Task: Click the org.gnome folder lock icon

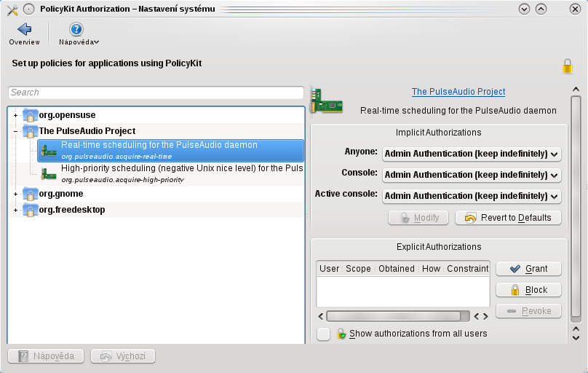Action: (30, 194)
